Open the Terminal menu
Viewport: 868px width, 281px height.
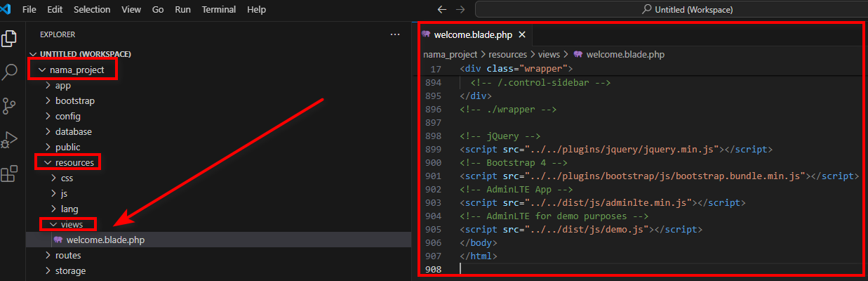(219, 10)
